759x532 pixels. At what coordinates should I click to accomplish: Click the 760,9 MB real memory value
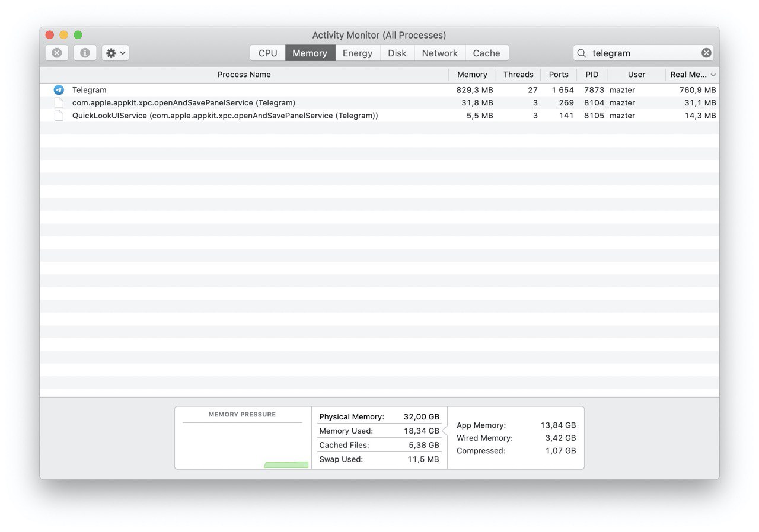pyautogui.click(x=697, y=90)
